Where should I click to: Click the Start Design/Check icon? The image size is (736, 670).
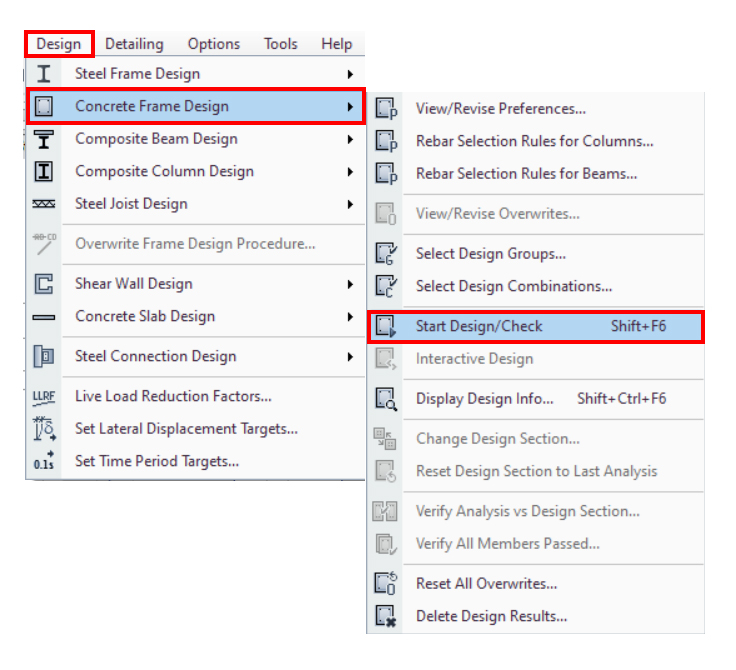pyautogui.click(x=386, y=326)
